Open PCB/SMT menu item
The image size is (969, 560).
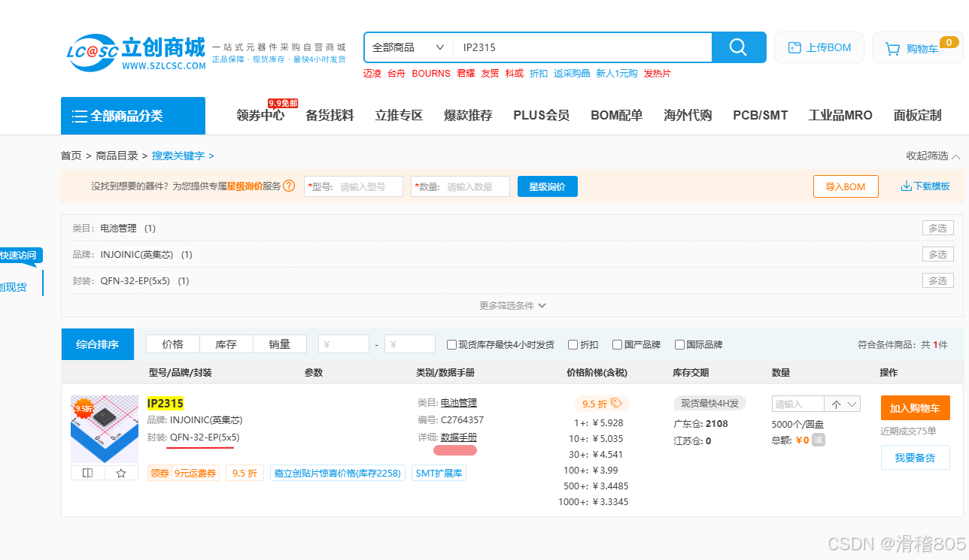pos(760,115)
